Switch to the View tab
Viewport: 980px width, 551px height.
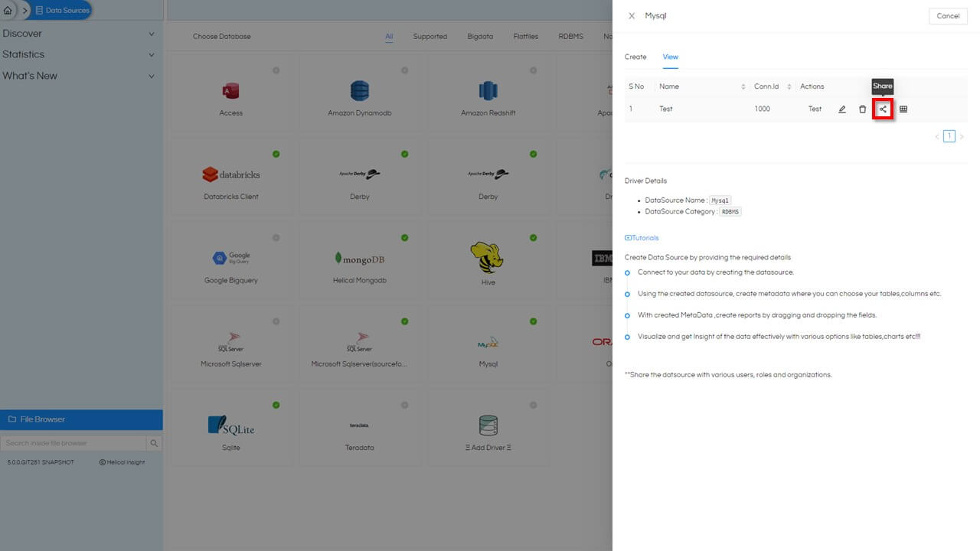pyautogui.click(x=671, y=57)
